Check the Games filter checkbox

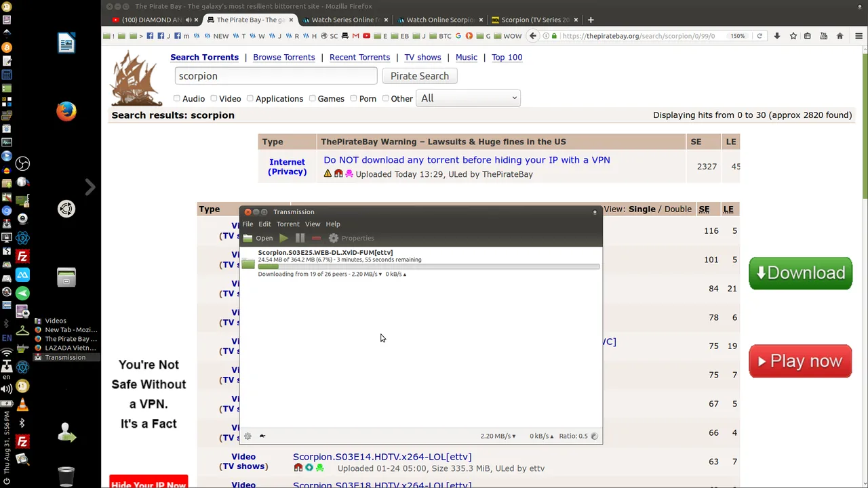(312, 98)
